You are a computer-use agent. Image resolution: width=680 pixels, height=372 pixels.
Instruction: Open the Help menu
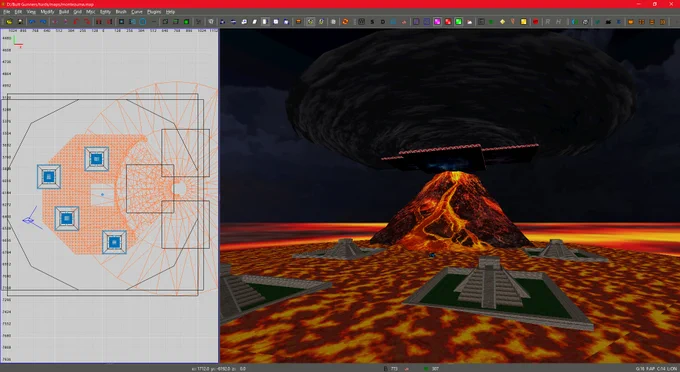click(170, 12)
